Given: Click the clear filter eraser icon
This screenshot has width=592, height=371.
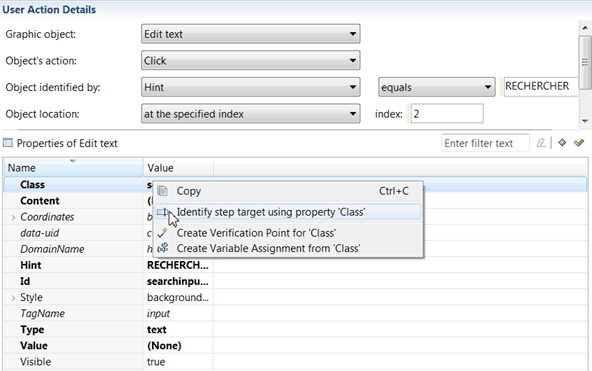Looking at the screenshot, I should [541, 143].
